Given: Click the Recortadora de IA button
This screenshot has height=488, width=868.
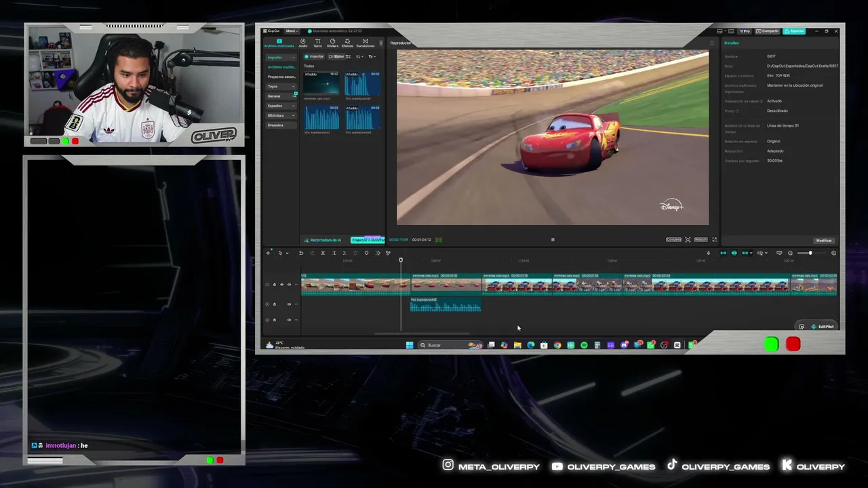Looking at the screenshot, I should 323,240.
